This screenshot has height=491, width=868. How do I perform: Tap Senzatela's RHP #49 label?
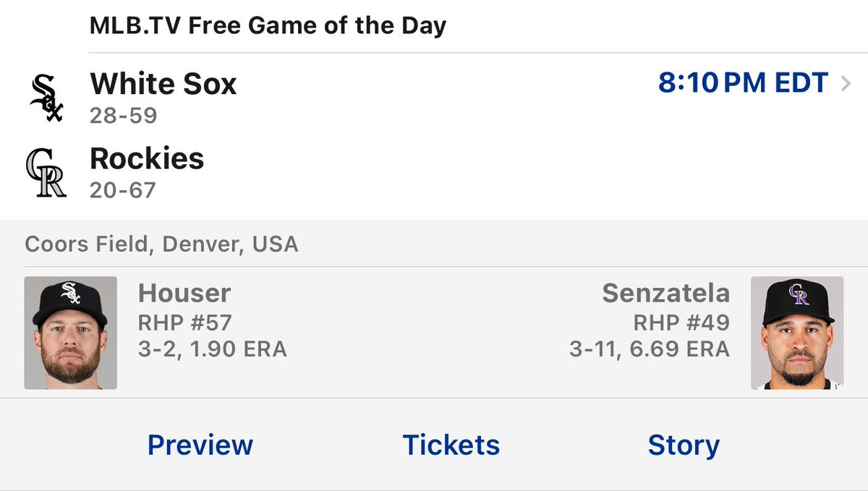681,322
